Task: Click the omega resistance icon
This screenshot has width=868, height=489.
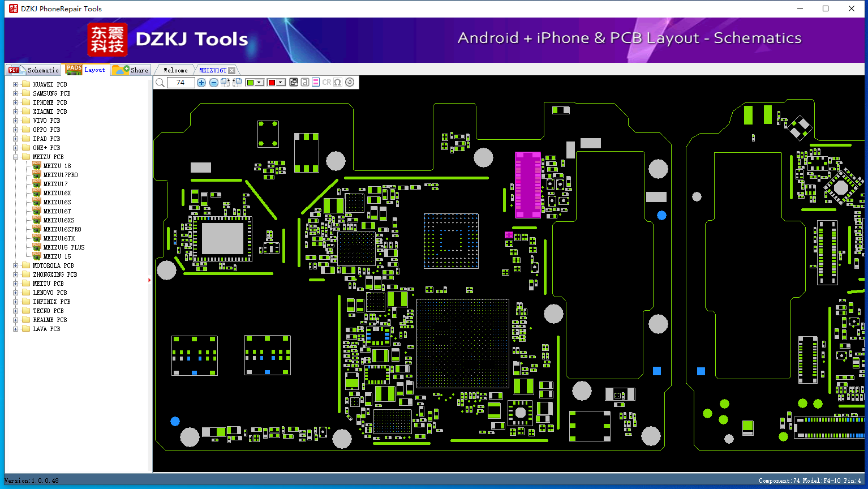Action: [338, 83]
